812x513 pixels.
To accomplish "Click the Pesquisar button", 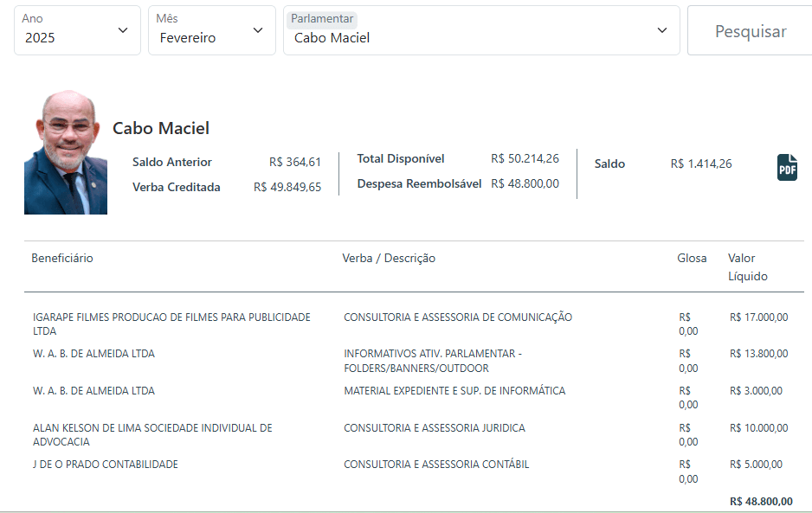I will pyautogui.click(x=750, y=31).
